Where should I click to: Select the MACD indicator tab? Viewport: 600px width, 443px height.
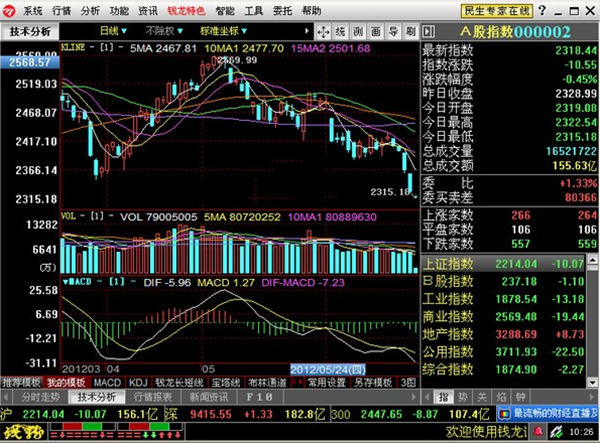click(x=108, y=382)
